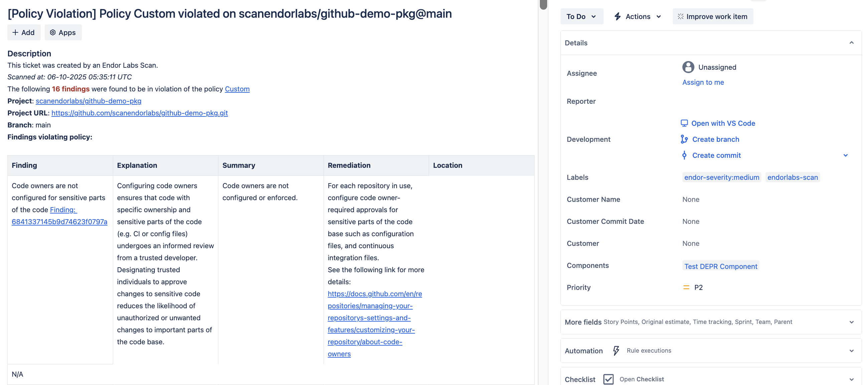Click Assign to me link

(x=703, y=82)
